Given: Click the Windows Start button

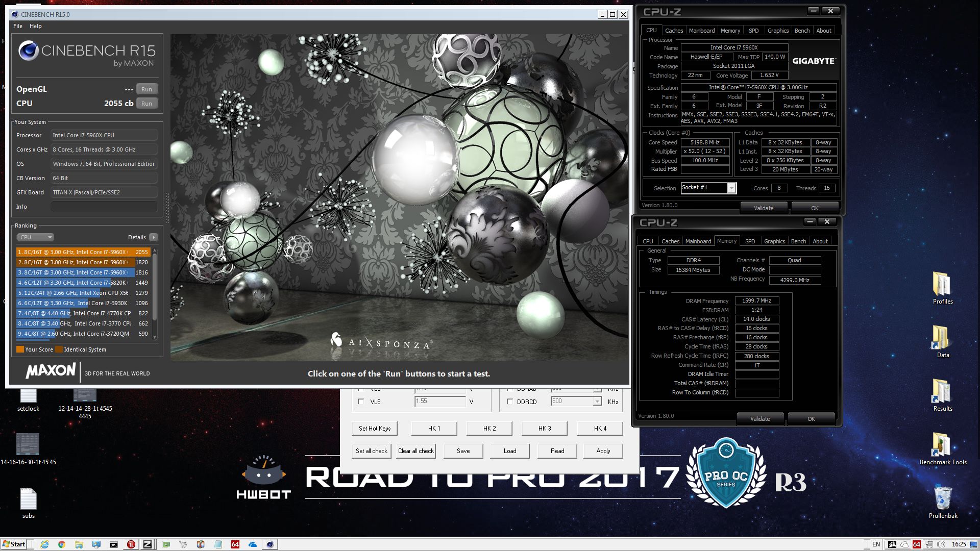Looking at the screenshot, I should [14, 544].
